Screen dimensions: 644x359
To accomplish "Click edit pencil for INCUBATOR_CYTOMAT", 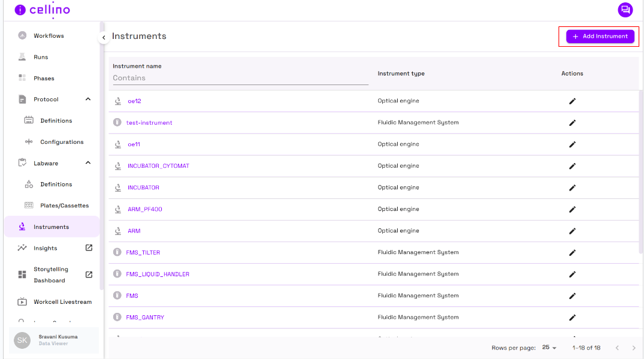I will click(572, 166).
